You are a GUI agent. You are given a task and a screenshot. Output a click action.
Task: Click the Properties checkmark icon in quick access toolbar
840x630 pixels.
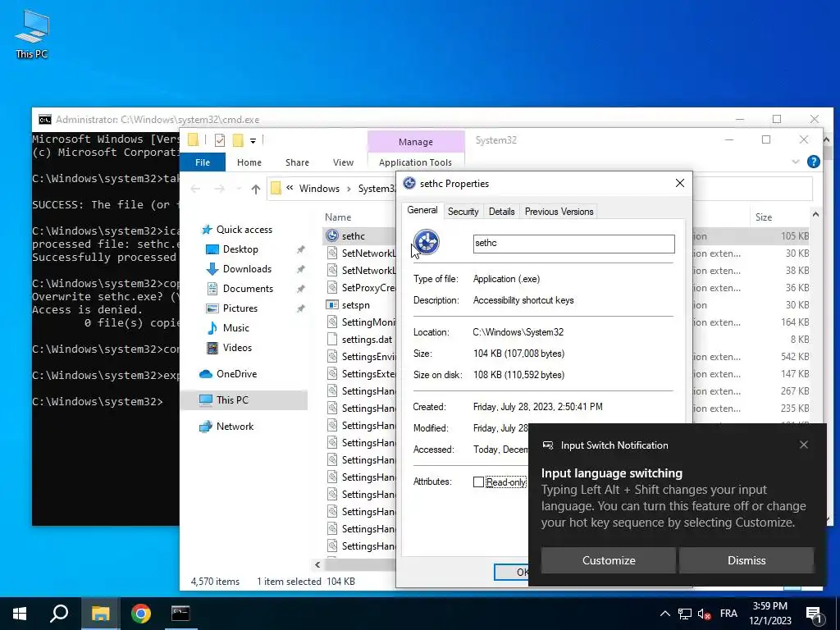coord(220,140)
